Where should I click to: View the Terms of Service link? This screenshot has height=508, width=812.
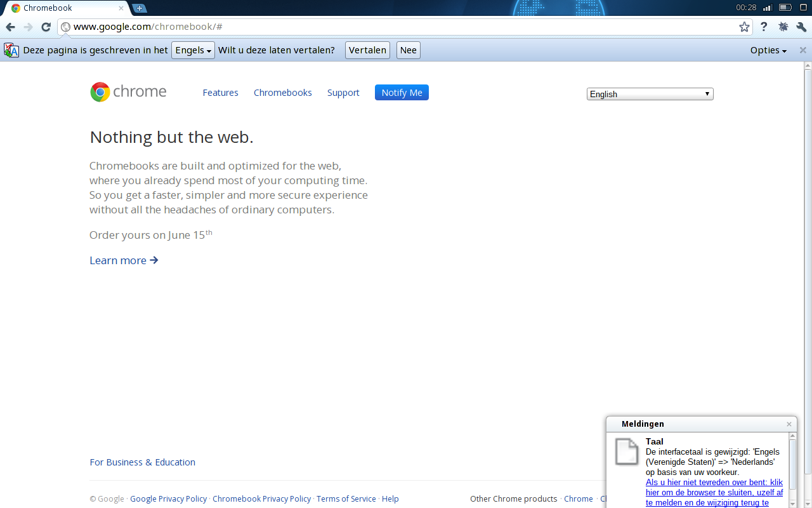[x=346, y=499]
